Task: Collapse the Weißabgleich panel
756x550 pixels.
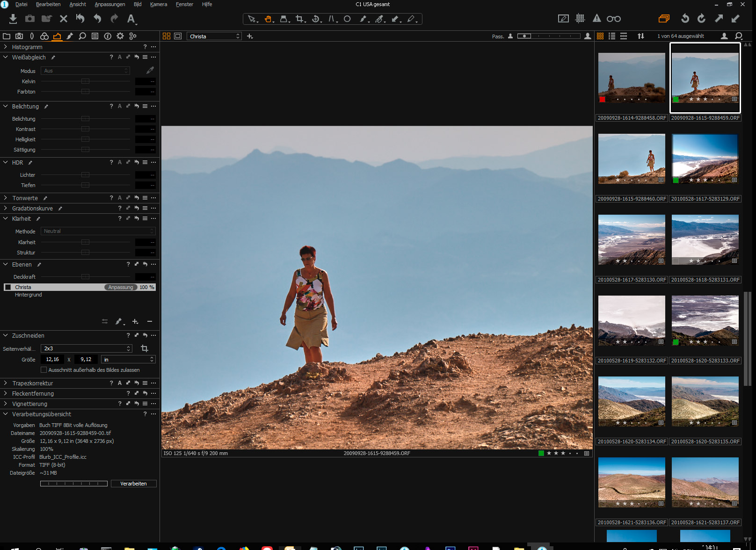Action: (5, 57)
